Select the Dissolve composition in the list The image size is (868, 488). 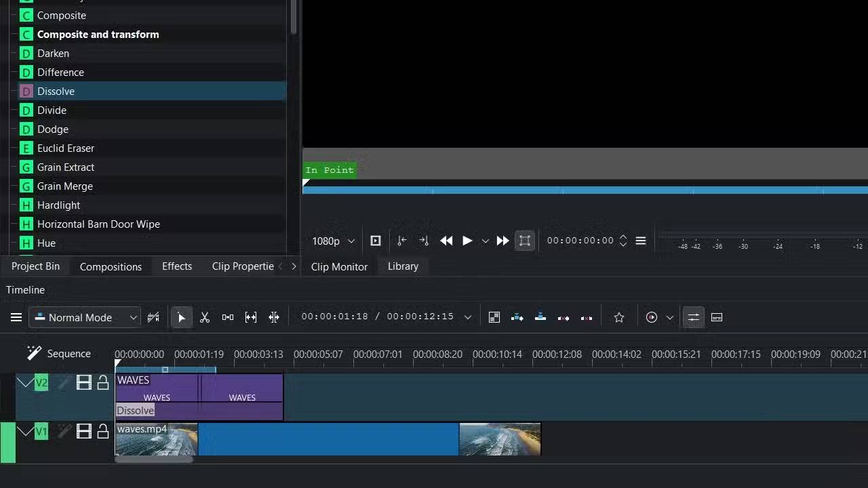[x=151, y=91]
